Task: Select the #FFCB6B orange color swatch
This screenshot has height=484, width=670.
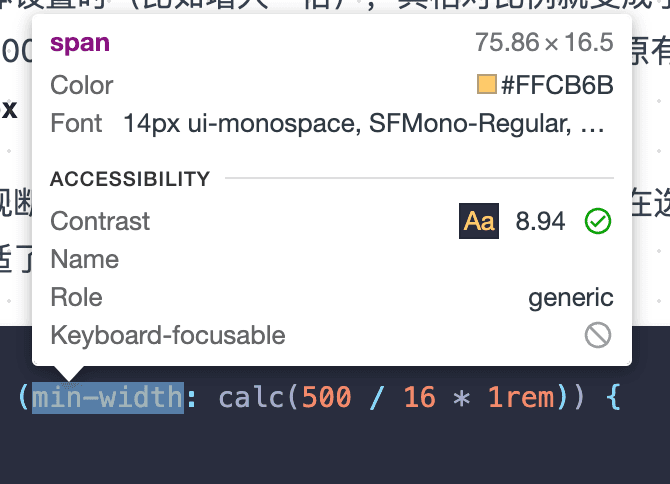Action: [487, 84]
